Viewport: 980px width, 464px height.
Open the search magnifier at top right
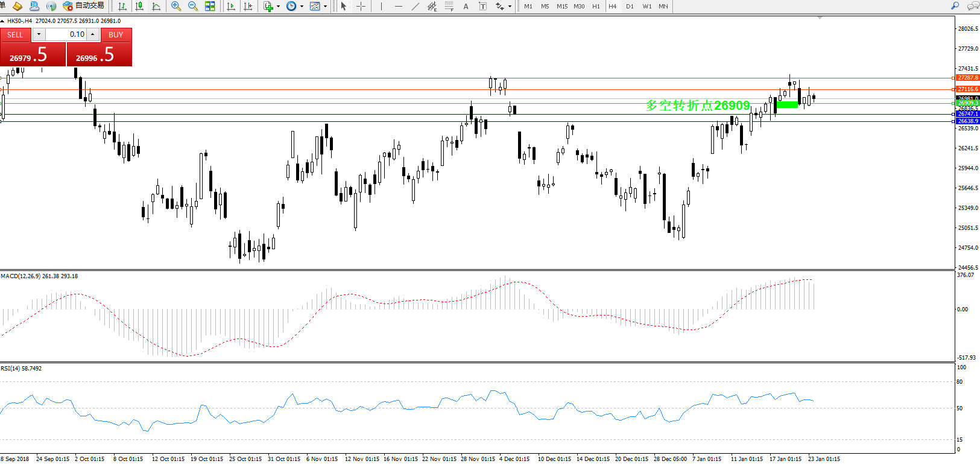[x=955, y=6]
